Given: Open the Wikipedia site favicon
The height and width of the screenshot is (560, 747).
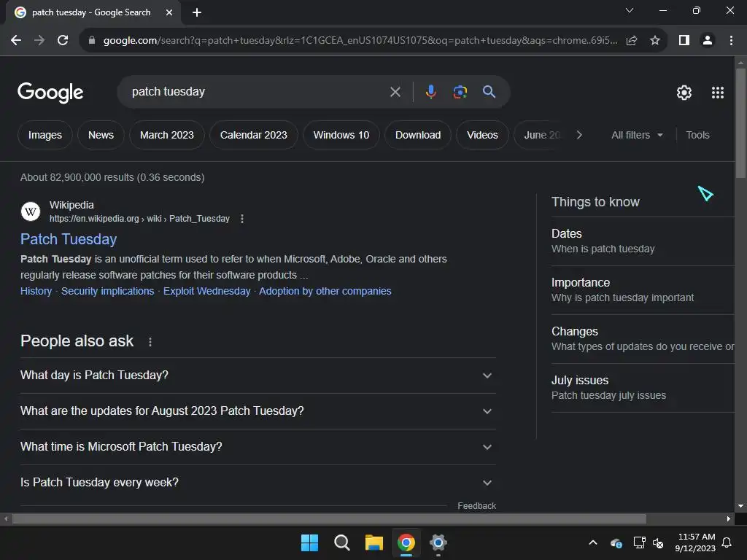Looking at the screenshot, I should pyautogui.click(x=31, y=211).
